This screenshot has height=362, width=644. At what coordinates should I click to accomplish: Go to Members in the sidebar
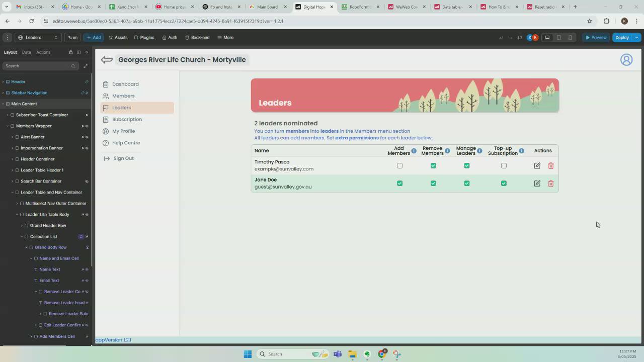click(123, 96)
